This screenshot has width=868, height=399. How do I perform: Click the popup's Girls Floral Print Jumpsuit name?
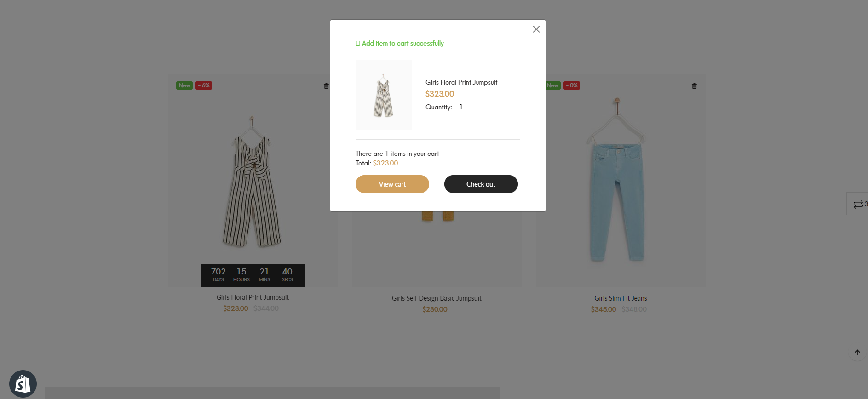[x=461, y=82]
